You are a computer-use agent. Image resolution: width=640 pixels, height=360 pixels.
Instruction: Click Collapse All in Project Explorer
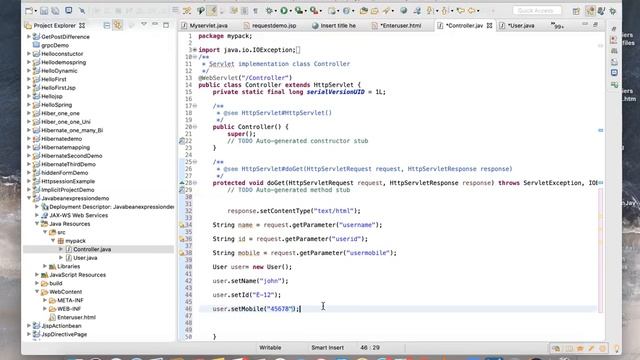107,25
